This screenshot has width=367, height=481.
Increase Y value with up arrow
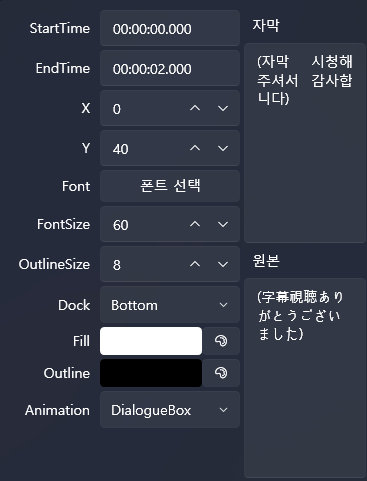click(x=195, y=148)
